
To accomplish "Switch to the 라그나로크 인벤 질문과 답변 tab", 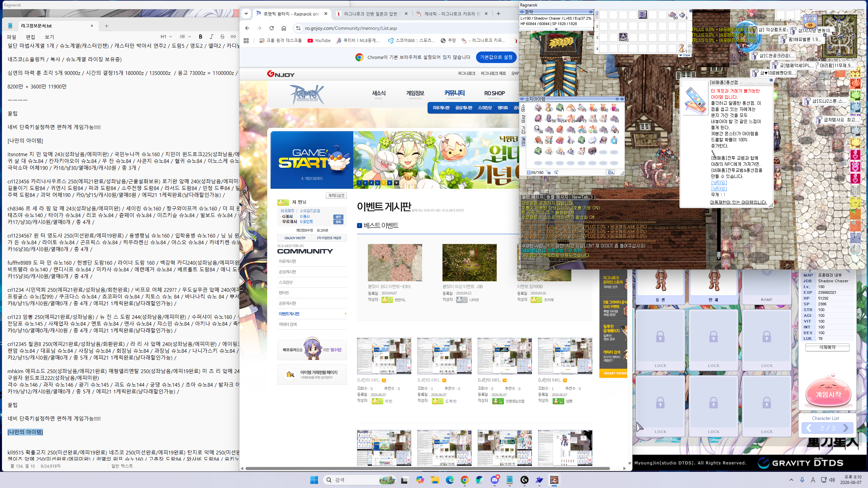I will click(x=372, y=14).
